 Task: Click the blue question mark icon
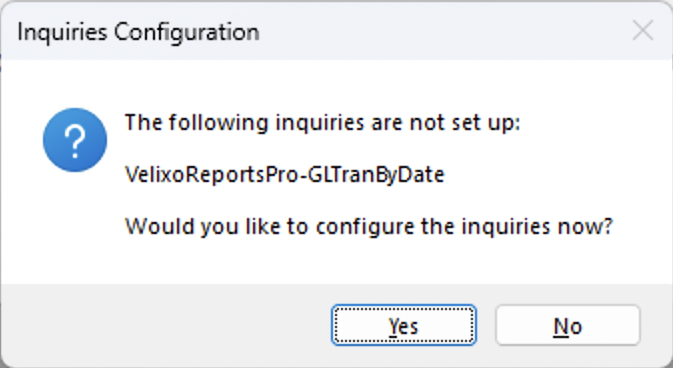click(x=75, y=140)
